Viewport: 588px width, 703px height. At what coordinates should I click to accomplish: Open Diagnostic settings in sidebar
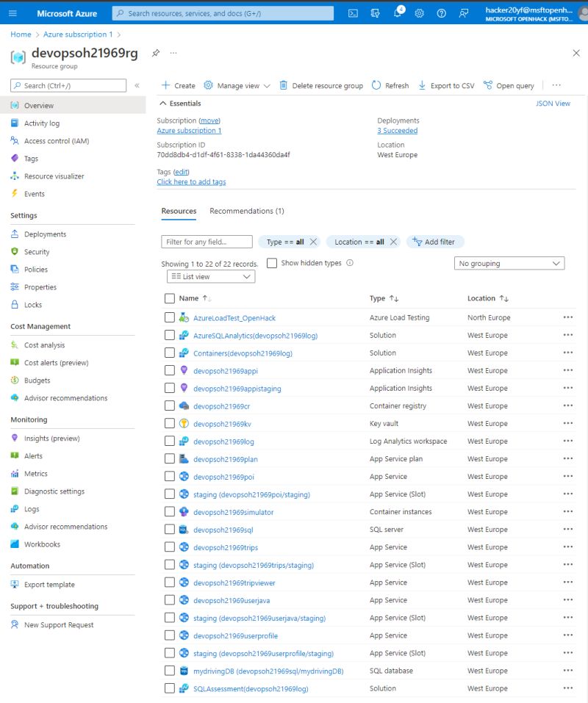click(54, 491)
